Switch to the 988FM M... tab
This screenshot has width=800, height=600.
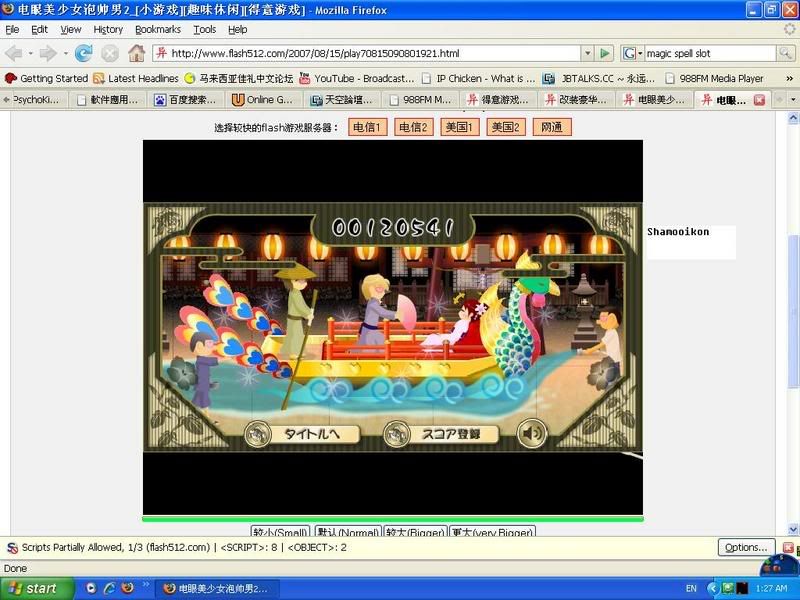pyautogui.click(x=419, y=100)
